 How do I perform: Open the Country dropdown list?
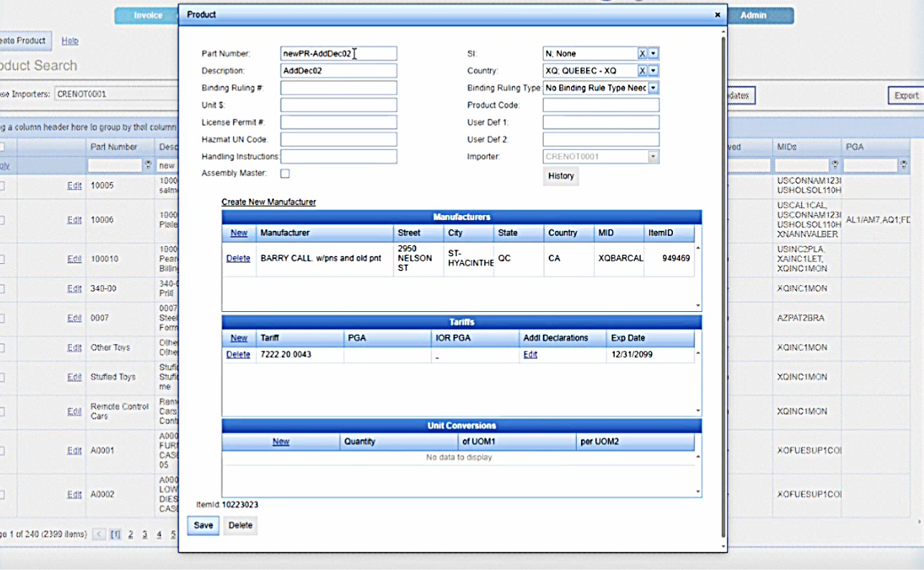click(654, 71)
